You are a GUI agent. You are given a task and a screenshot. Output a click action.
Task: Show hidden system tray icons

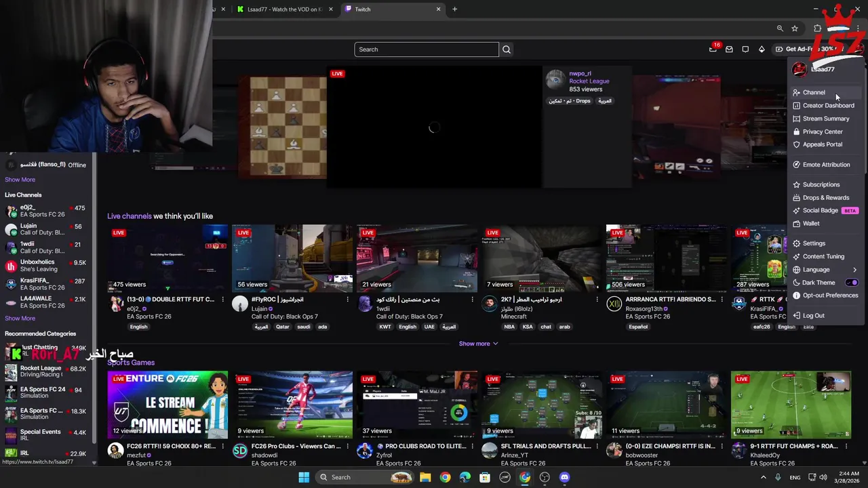[764, 477]
